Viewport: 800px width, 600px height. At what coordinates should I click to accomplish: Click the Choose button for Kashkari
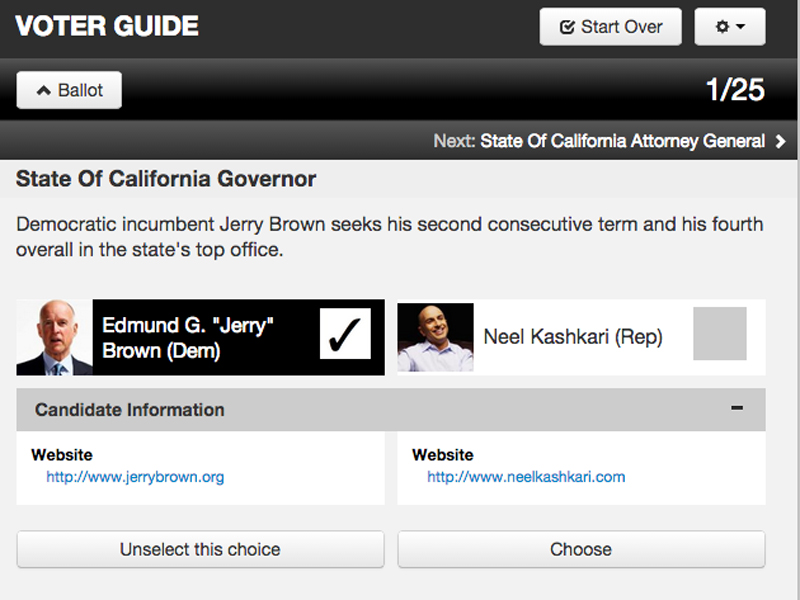pos(581,549)
